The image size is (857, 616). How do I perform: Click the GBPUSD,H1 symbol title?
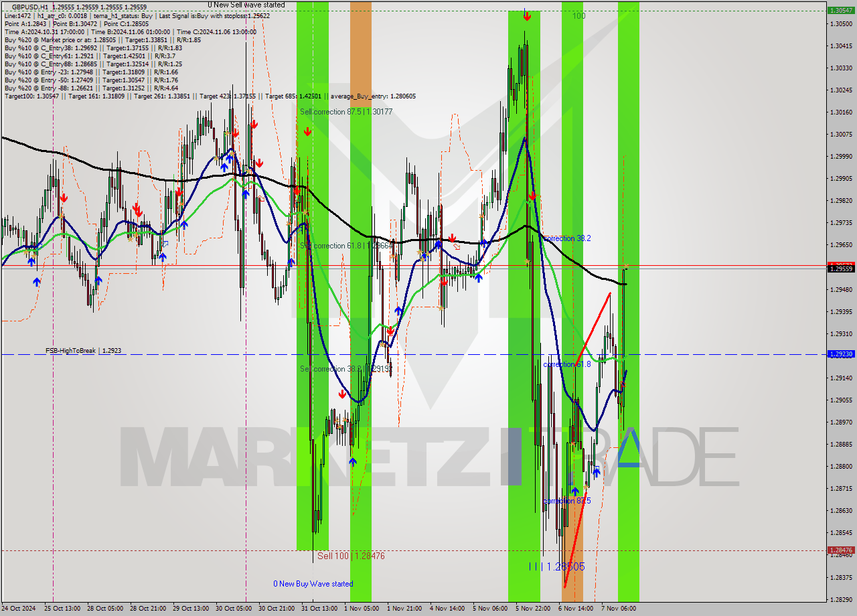click(30, 7)
